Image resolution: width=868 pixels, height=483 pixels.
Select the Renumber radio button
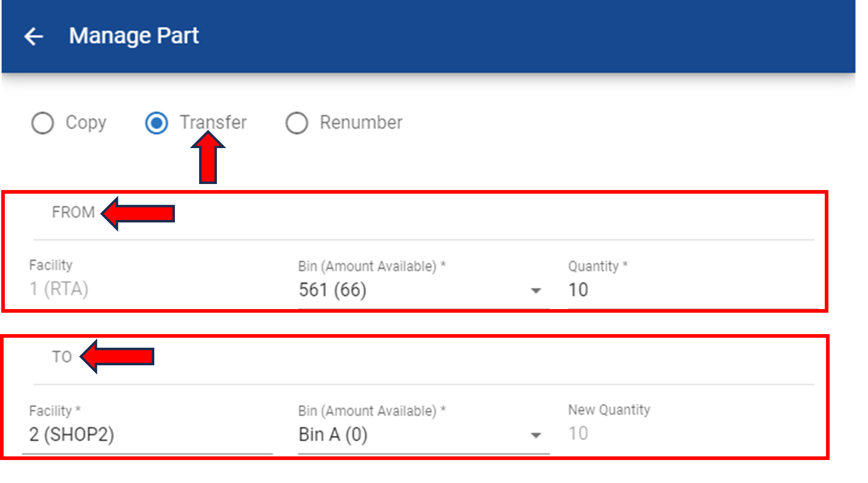(297, 123)
